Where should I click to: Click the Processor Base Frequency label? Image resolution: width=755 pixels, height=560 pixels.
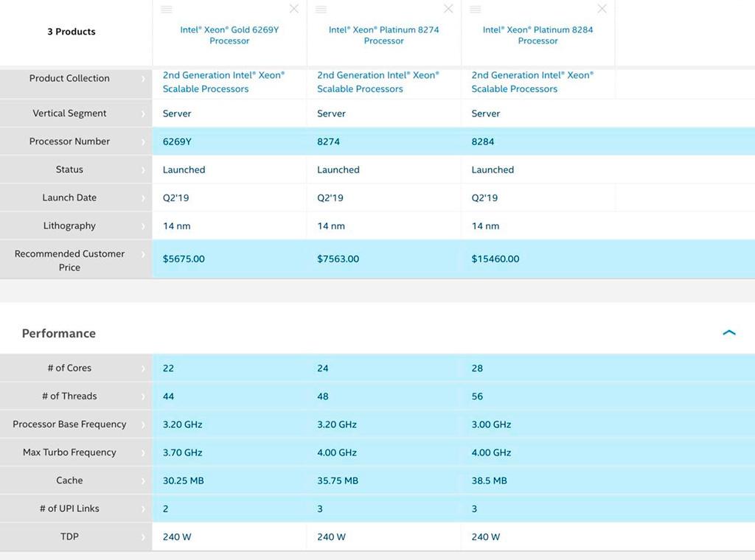[69, 424]
